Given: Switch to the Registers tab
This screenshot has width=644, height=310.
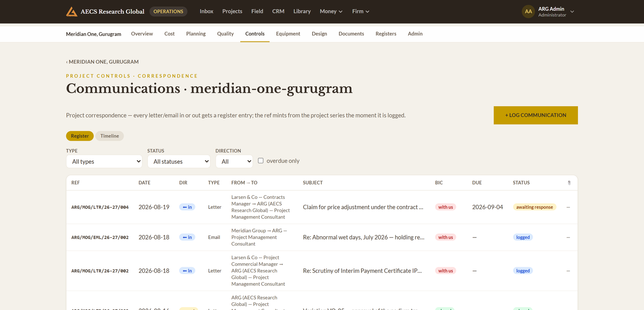Looking at the screenshot, I should point(386,34).
